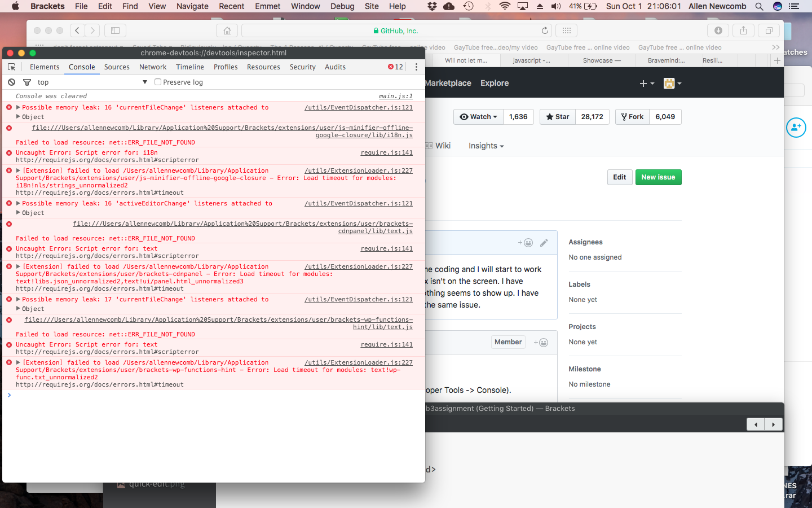Viewport: 812px width, 508px height.
Task: Edit the issue title via pencil icon
Action: (544, 242)
